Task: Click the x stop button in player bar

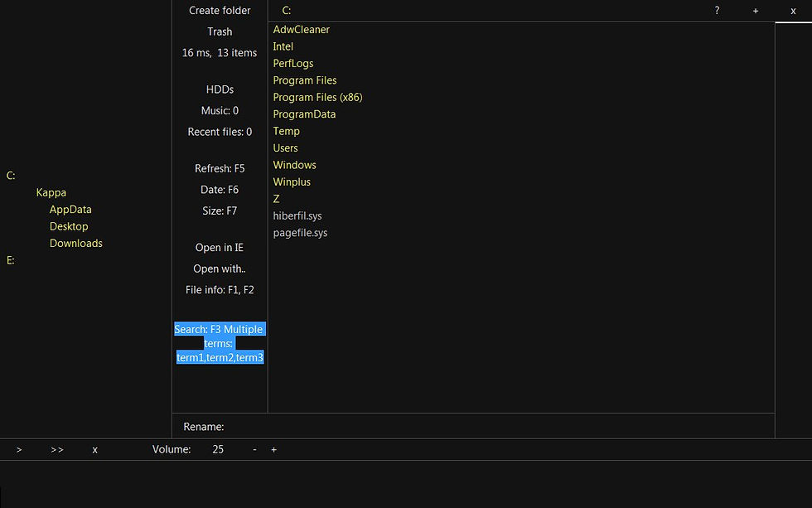Action: [94, 449]
